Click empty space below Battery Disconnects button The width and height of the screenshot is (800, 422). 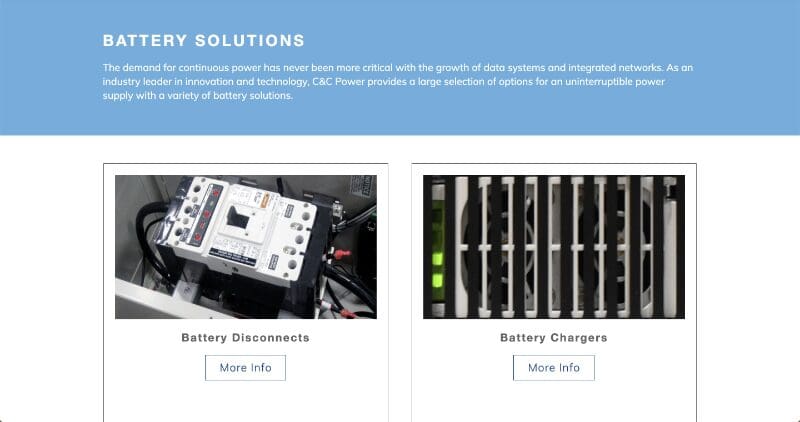tap(245, 403)
